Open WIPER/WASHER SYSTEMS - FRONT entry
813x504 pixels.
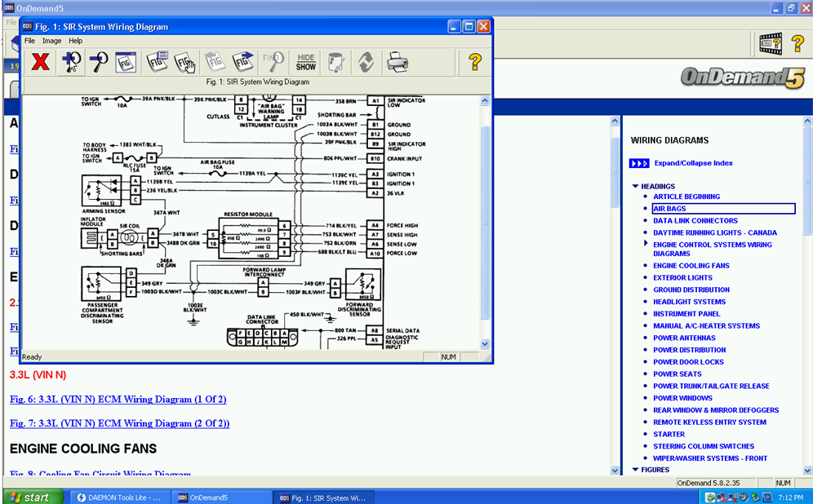710,458
